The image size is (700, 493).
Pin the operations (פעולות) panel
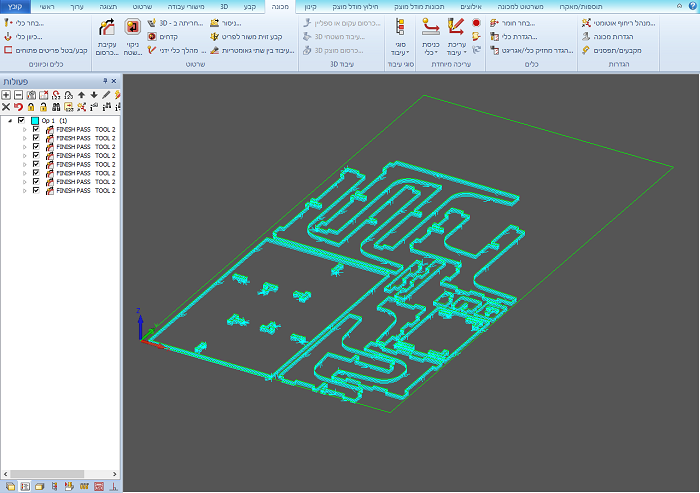(x=105, y=81)
